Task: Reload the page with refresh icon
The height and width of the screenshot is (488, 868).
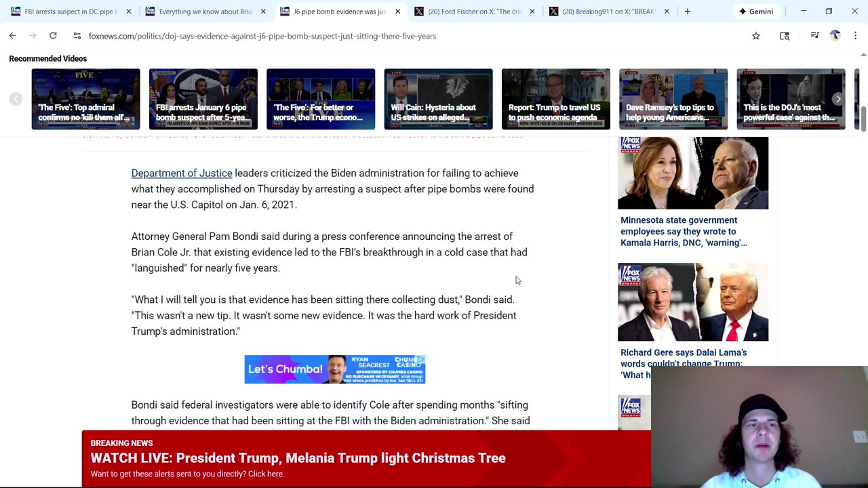Action: [x=53, y=36]
